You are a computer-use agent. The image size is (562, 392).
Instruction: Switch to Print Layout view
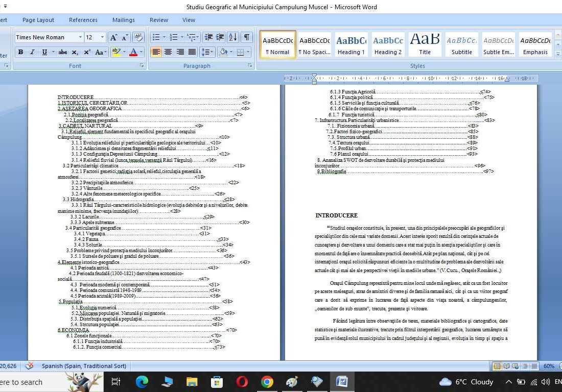[x=497, y=366]
